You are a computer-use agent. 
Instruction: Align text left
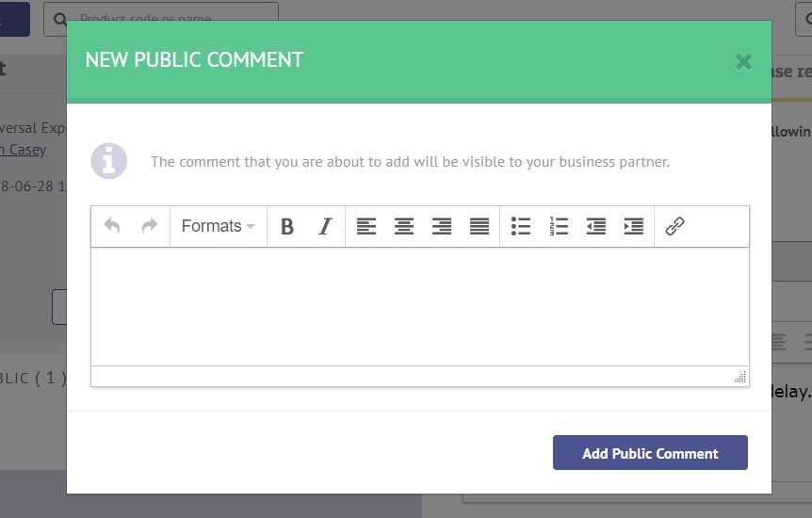pos(366,226)
